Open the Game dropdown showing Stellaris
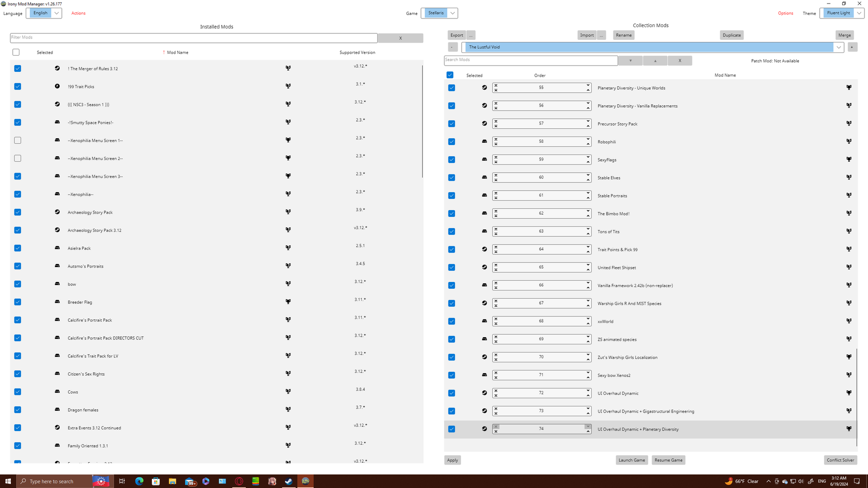 (439, 13)
